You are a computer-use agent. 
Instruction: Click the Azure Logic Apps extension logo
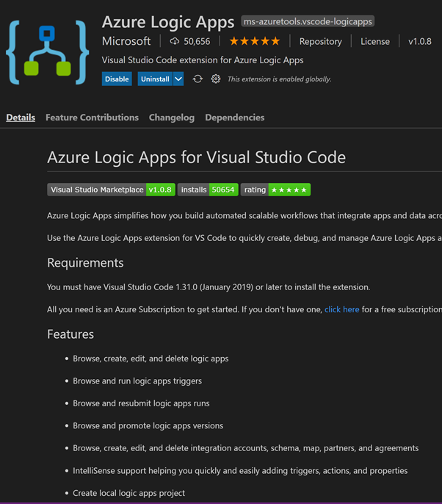pyautogui.click(x=48, y=52)
